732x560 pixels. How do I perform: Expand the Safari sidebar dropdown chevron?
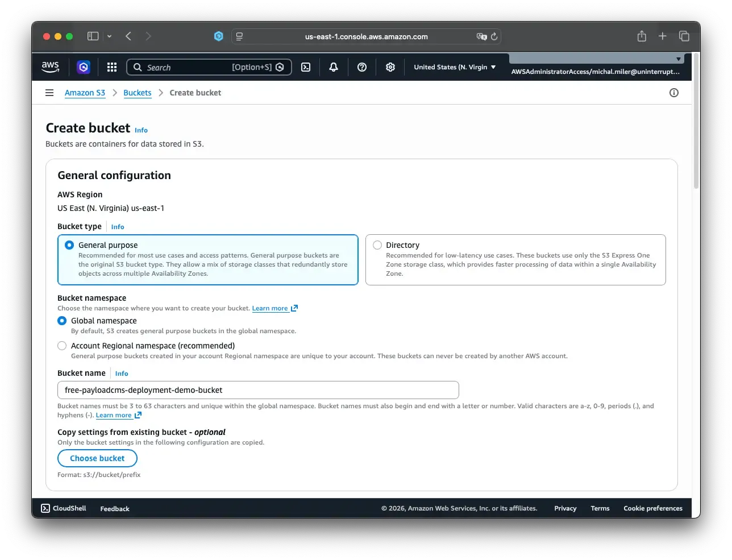click(x=109, y=36)
